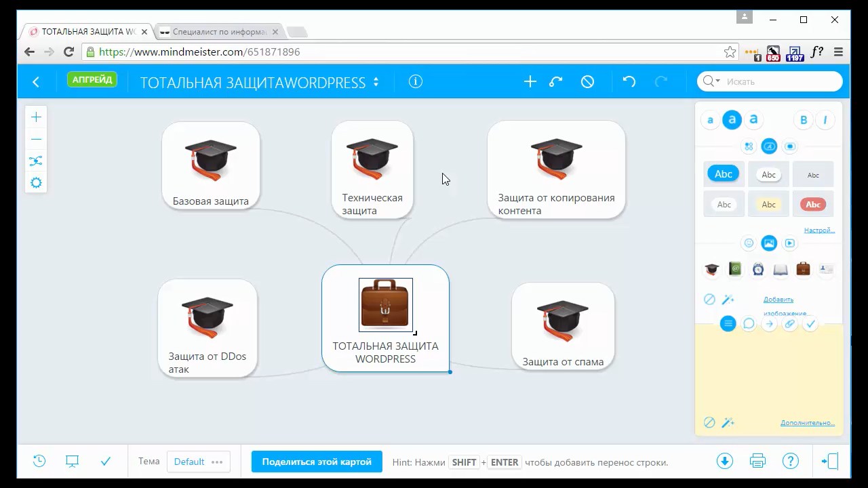Toggle bold text formatting
The width and height of the screenshot is (868, 488).
804,121
